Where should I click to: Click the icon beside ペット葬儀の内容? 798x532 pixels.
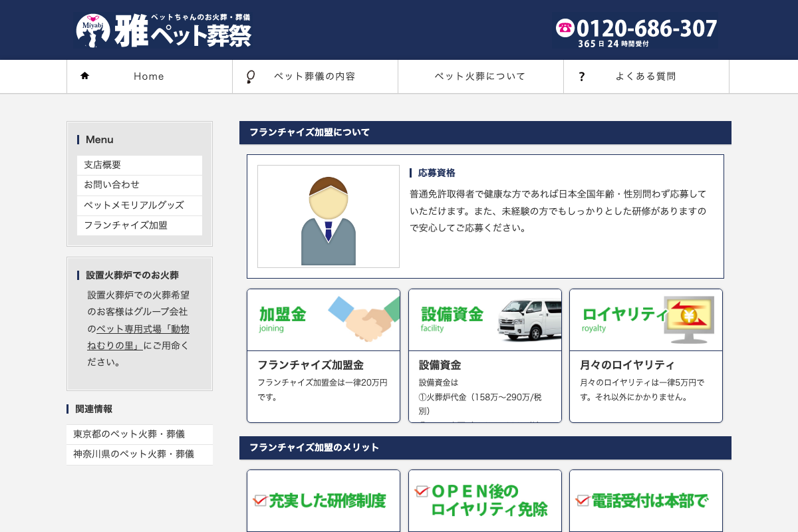coord(250,76)
